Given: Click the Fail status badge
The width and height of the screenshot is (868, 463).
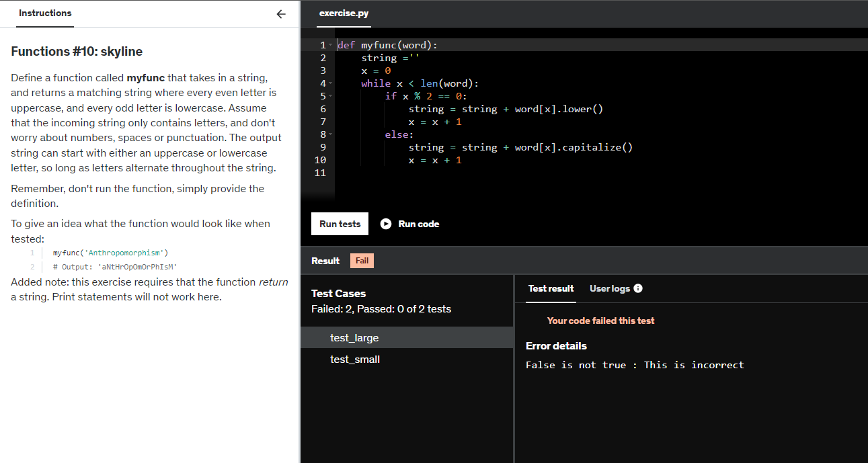Looking at the screenshot, I should [x=362, y=260].
